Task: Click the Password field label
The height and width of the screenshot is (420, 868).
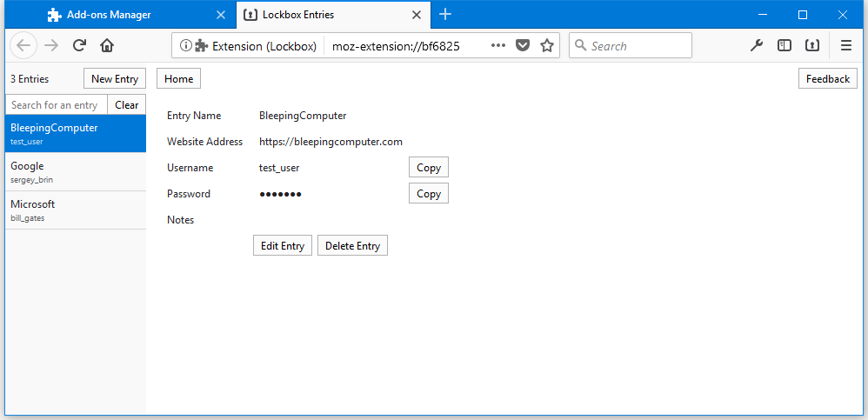Action: tap(189, 194)
